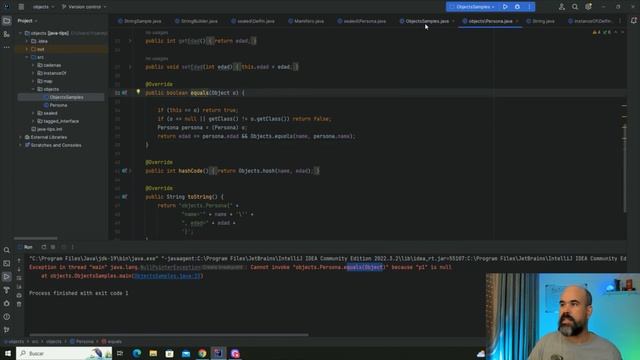
Task: Open Notifications bell icon
Action: pyautogui.click(x=633, y=21)
